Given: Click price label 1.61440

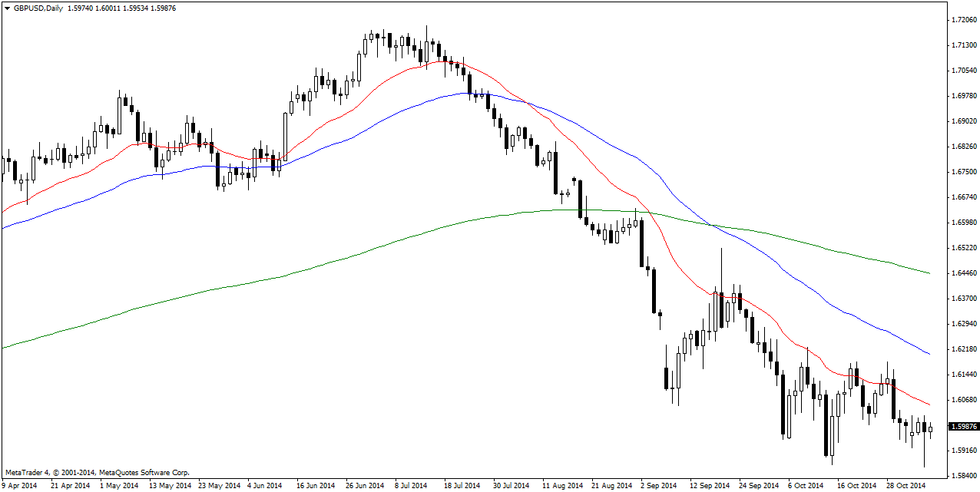Looking at the screenshot, I should [964, 374].
